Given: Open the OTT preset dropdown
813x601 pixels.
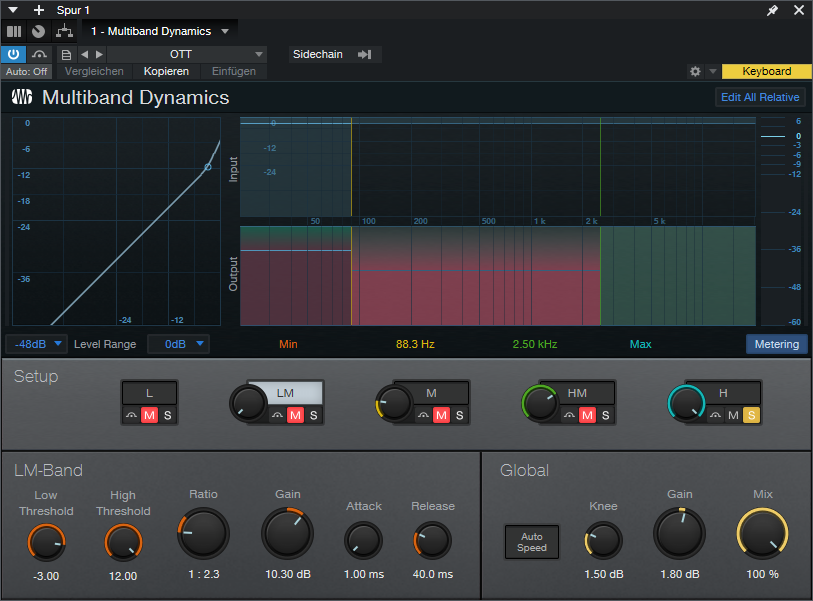Looking at the screenshot, I should click(187, 54).
